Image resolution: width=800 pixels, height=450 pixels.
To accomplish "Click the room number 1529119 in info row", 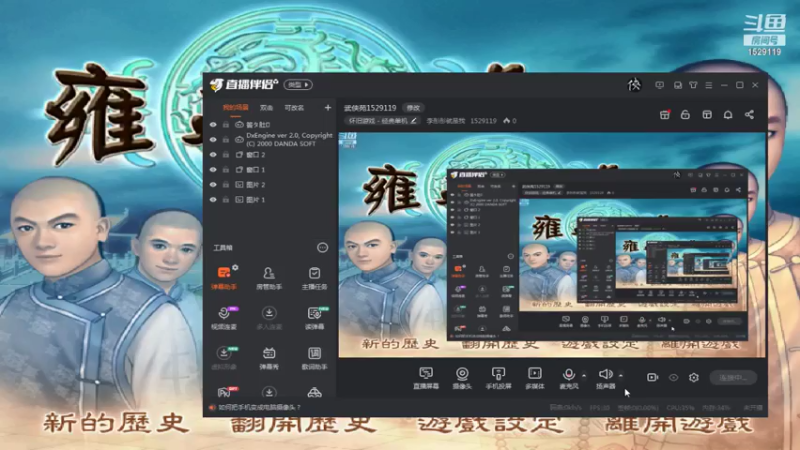I will (x=483, y=121).
